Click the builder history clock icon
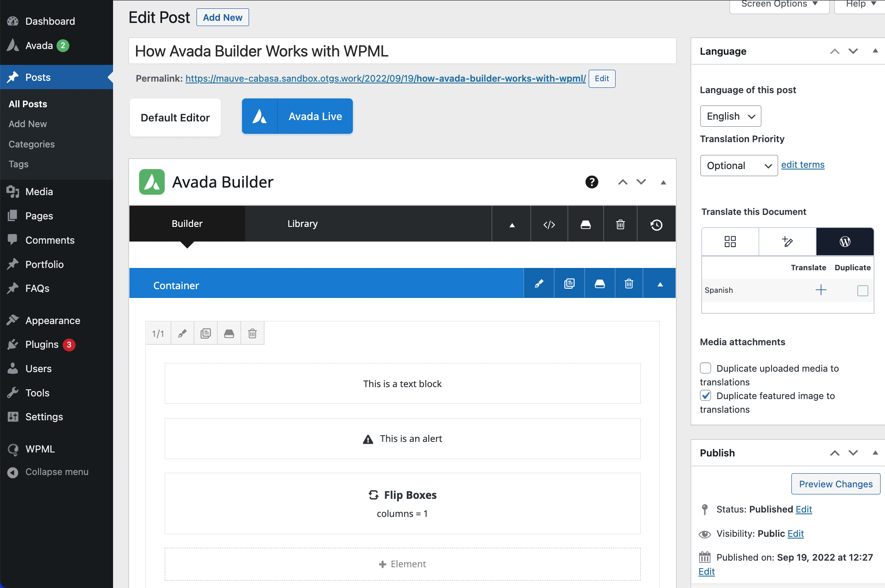 coord(656,225)
